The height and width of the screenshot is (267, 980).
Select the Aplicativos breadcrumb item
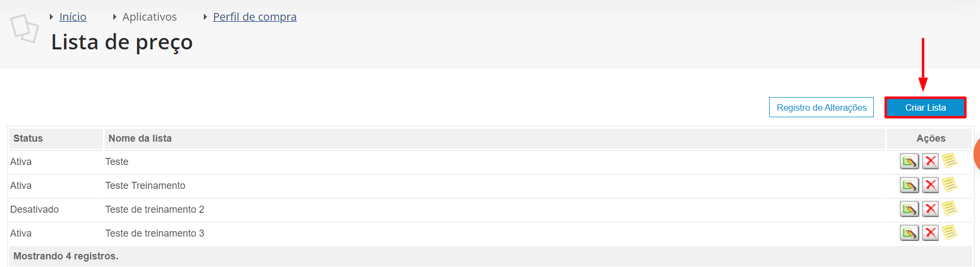150,17
